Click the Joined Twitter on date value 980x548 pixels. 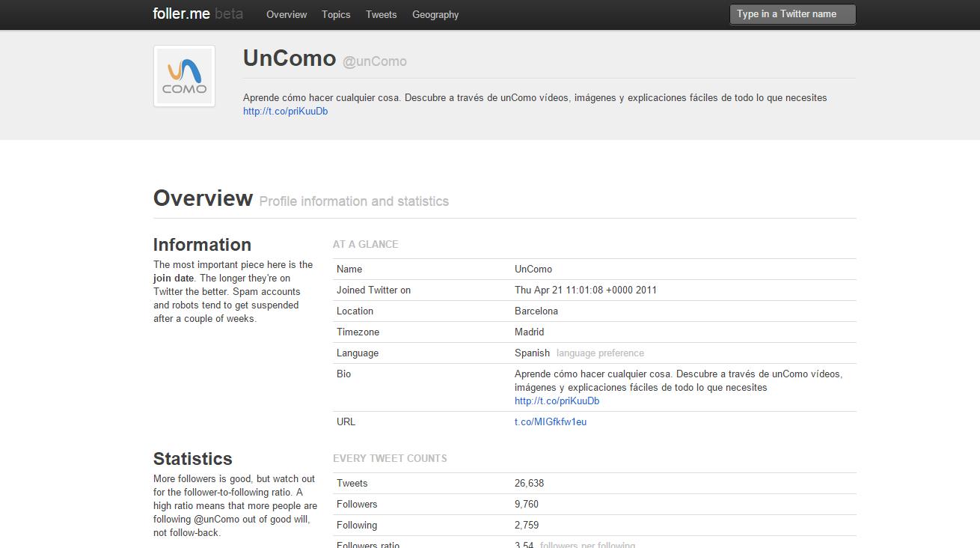[x=585, y=290]
